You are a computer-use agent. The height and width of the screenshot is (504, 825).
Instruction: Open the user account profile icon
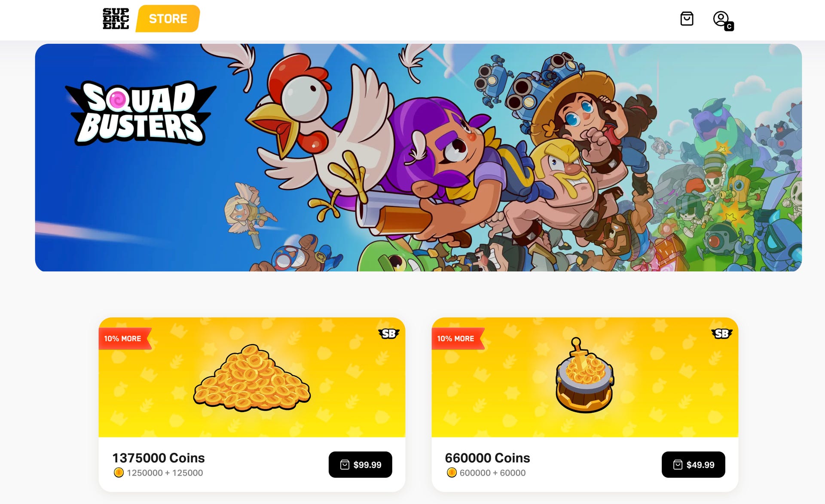click(723, 20)
